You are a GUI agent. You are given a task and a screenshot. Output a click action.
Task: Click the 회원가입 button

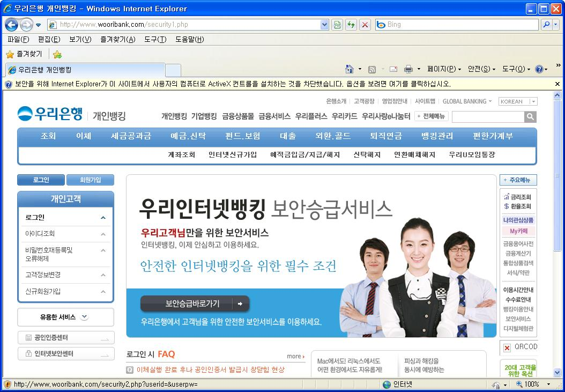[x=90, y=180]
